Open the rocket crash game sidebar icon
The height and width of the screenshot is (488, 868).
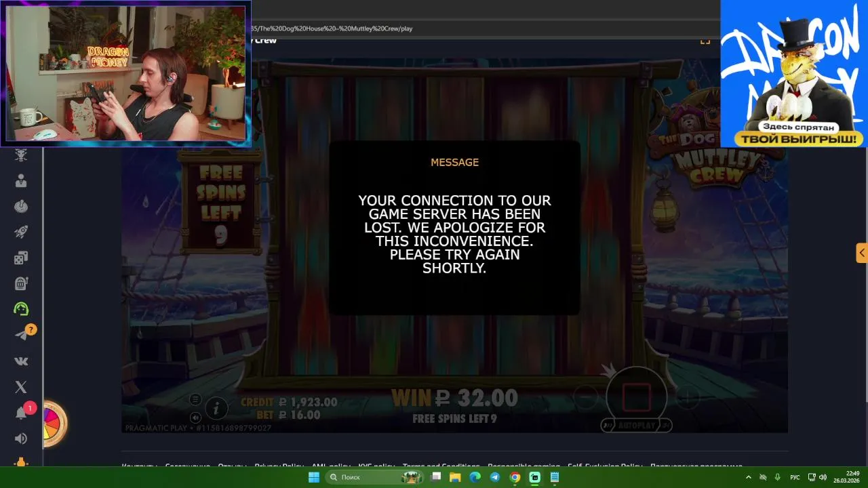[21, 232]
